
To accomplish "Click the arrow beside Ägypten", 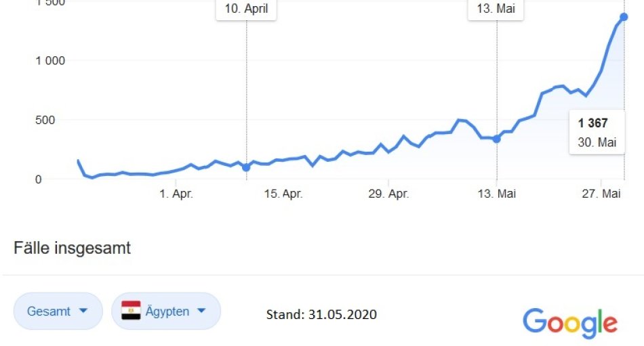I will click(x=201, y=311).
